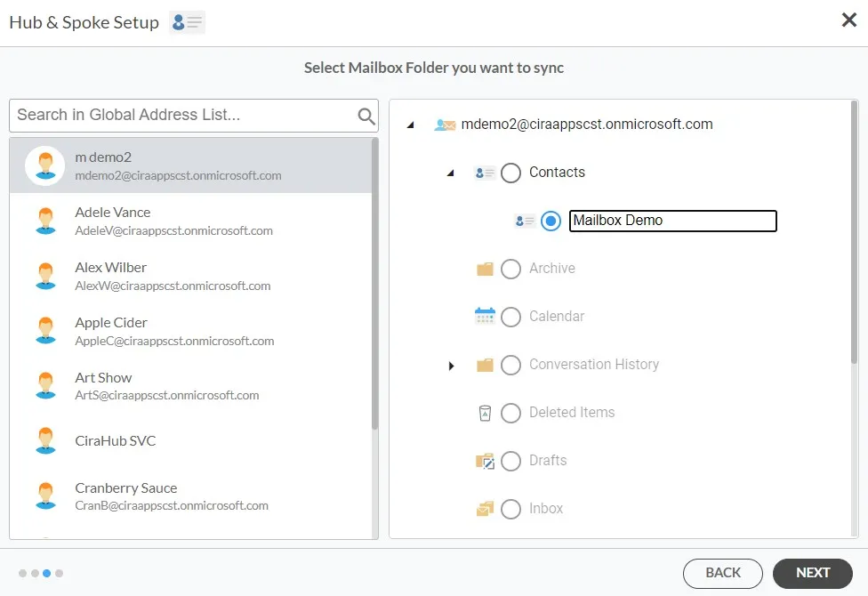Click the Calendar folder label
Screen dimensions: 868x596
point(557,317)
